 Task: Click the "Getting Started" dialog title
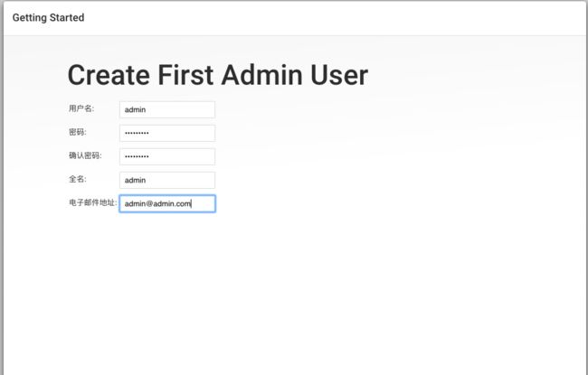pyautogui.click(x=48, y=18)
